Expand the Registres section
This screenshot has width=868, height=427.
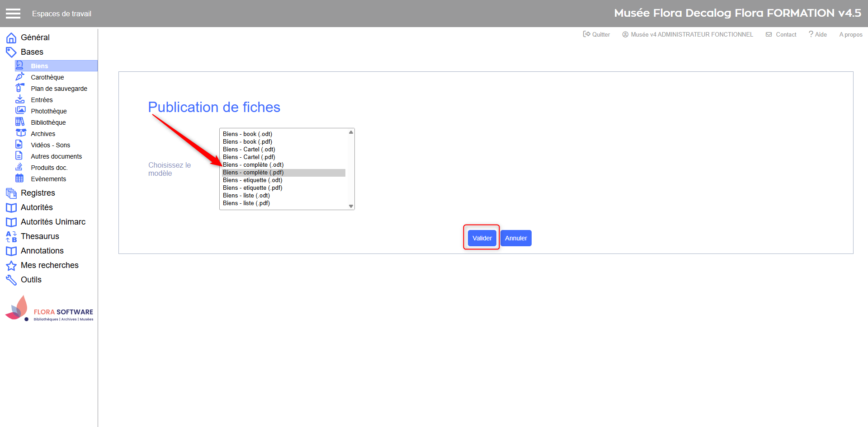coord(38,193)
